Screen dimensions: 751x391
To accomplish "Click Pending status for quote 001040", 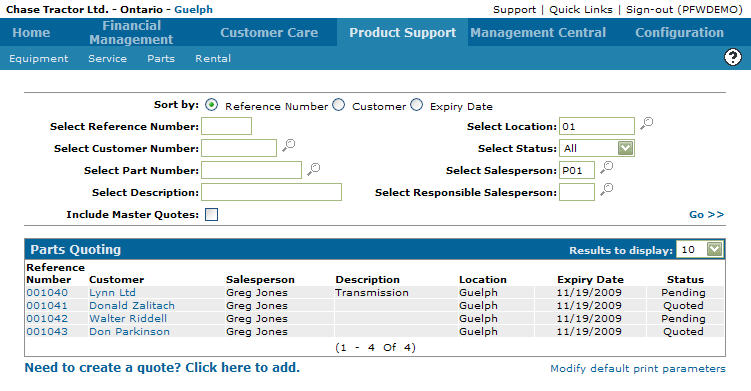I will pos(683,292).
